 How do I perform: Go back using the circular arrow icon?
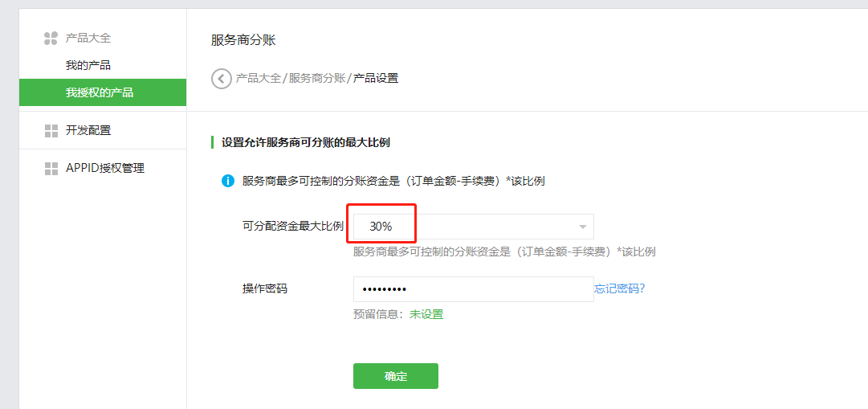pos(221,78)
